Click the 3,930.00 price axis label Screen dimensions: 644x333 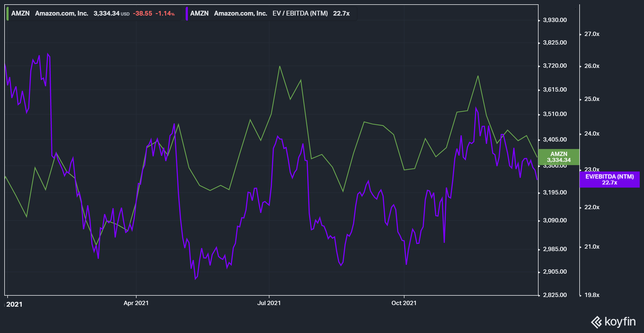555,20
